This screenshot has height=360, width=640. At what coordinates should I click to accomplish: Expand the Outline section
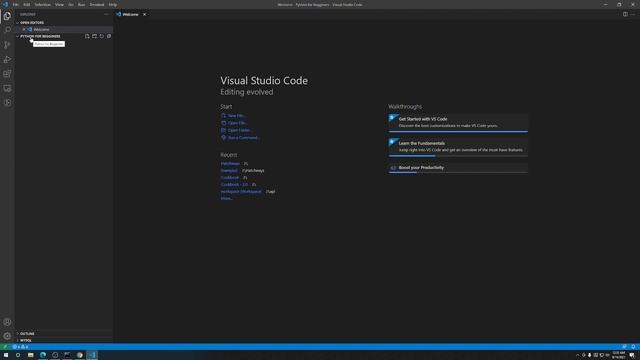(x=27, y=333)
